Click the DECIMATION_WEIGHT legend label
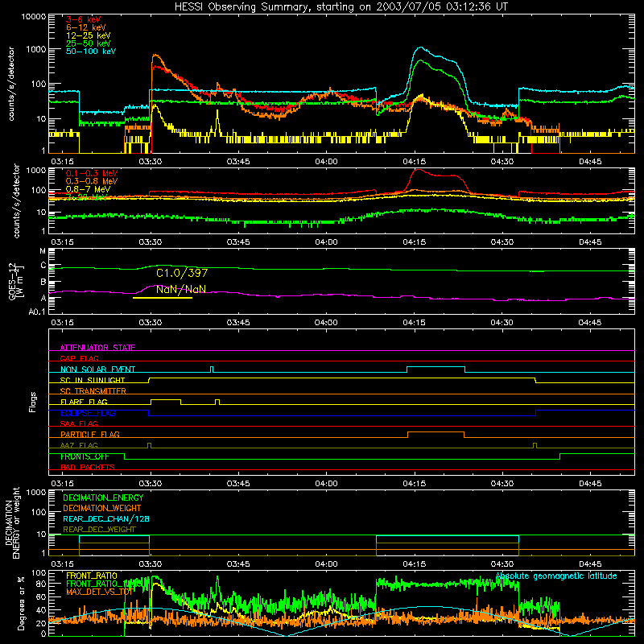This screenshot has height=644, width=644. tap(102, 508)
